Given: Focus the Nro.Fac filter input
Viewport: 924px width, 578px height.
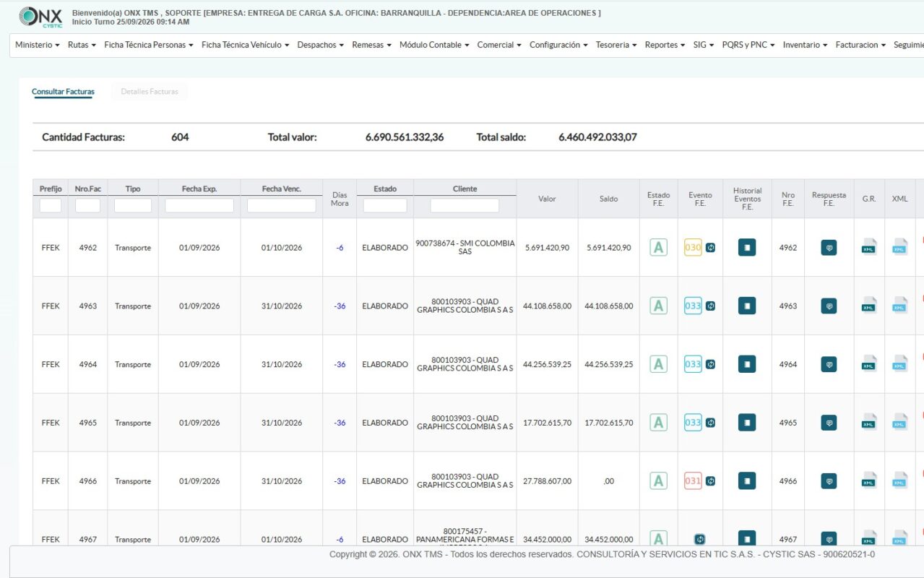Looking at the screenshot, I should (87, 206).
